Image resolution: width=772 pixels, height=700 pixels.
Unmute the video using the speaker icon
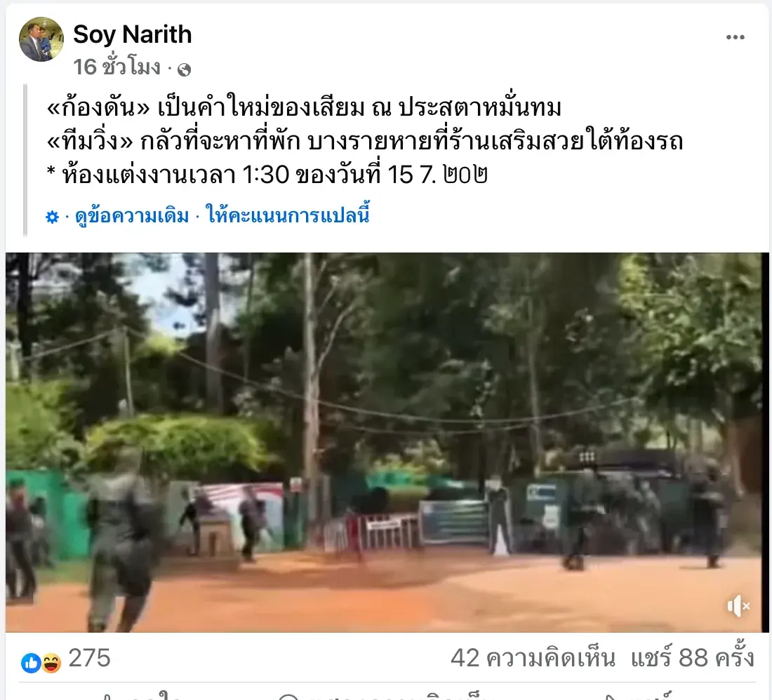[738, 606]
